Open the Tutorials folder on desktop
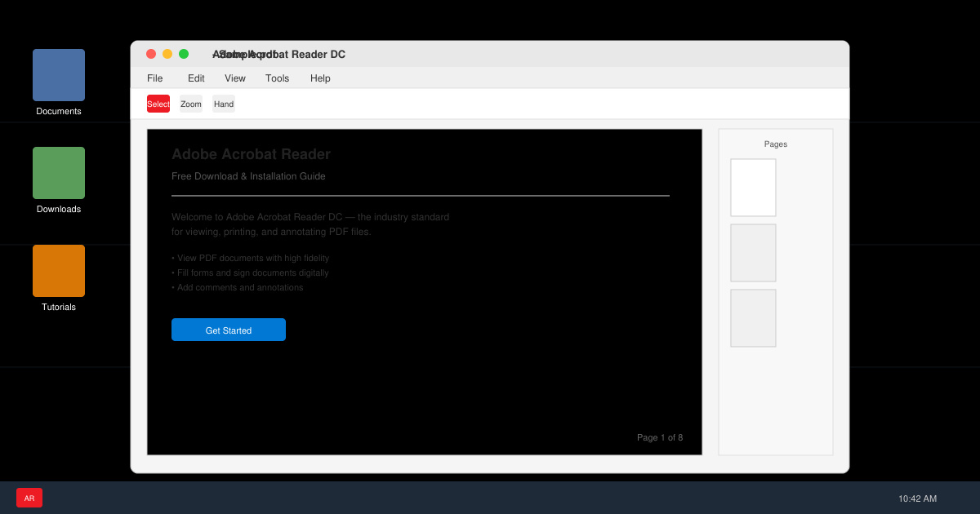 pos(59,271)
